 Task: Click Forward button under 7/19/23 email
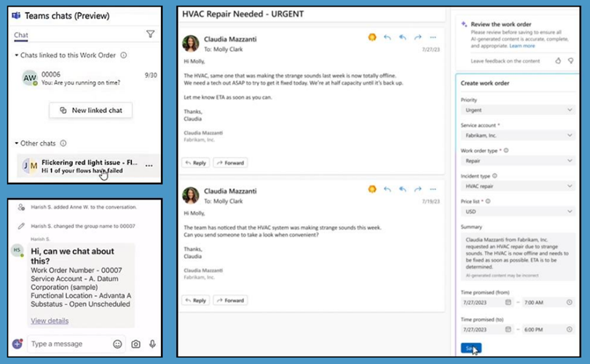coord(230,301)
